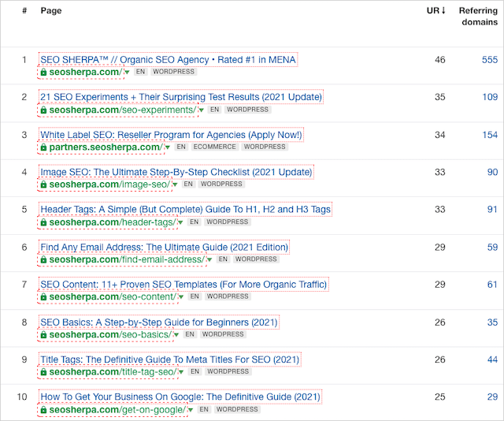Screen dimensions: 504x421
Task: Open the 59 referring domains count
Action: pos(493,248)
